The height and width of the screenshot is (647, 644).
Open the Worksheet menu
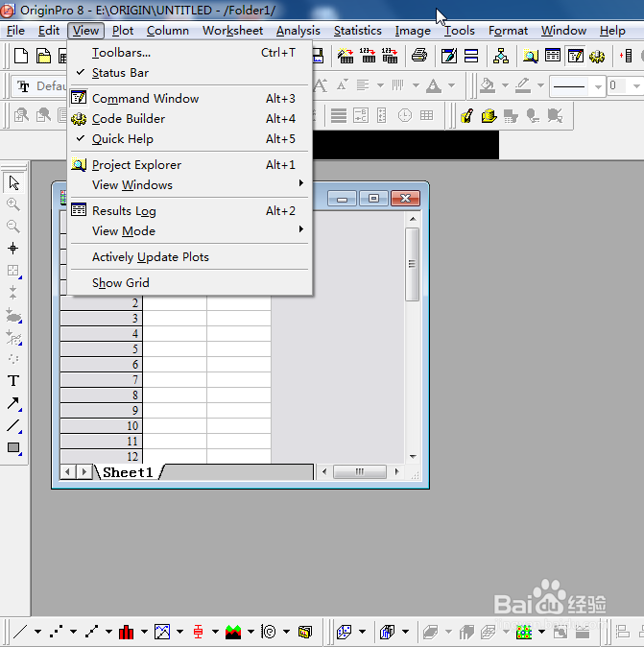[232, 31]
